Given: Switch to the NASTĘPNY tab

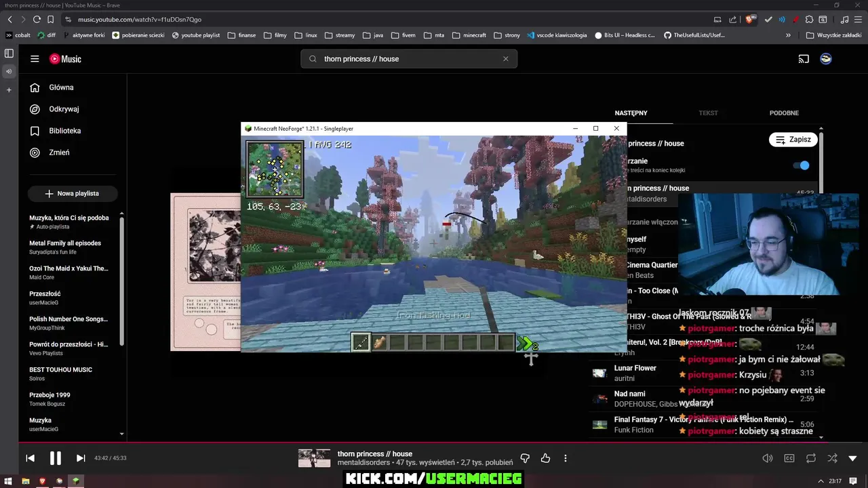Looking at the screenshot, I should coord(631,113).
